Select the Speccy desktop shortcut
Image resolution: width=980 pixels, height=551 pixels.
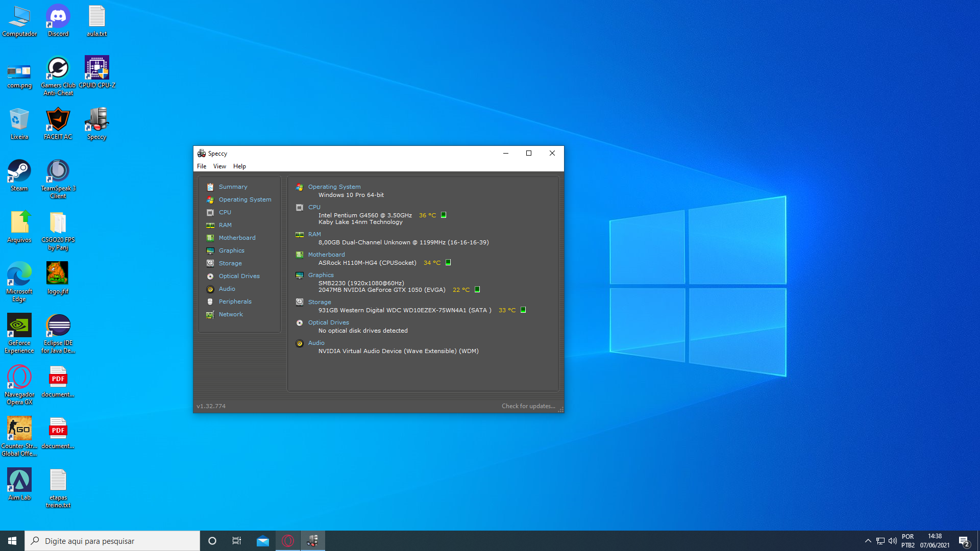pyautogui.click(x=97, y=123)
